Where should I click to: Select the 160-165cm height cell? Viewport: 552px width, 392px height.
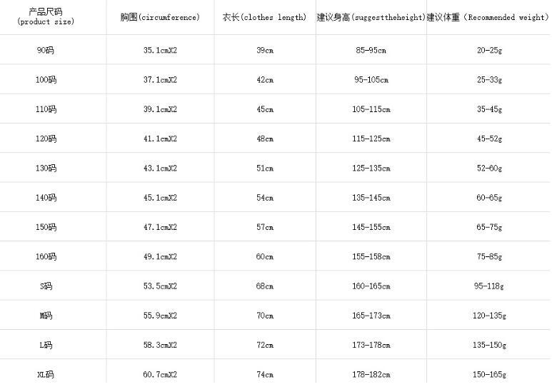point(371,286)
